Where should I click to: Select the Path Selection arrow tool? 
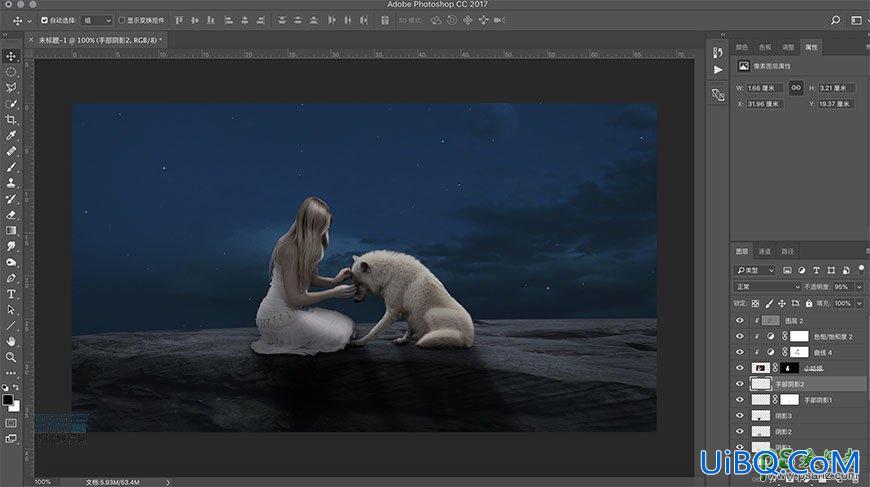11,310
